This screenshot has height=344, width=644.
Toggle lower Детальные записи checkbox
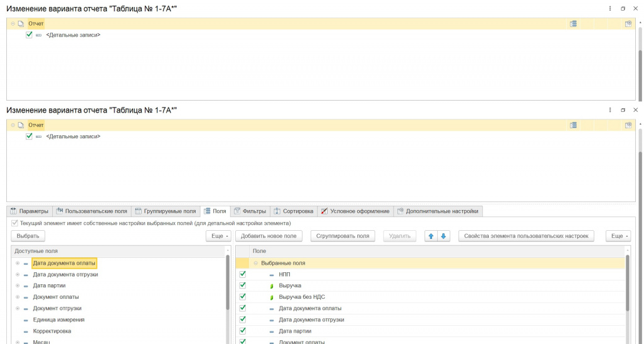[29, 136]
